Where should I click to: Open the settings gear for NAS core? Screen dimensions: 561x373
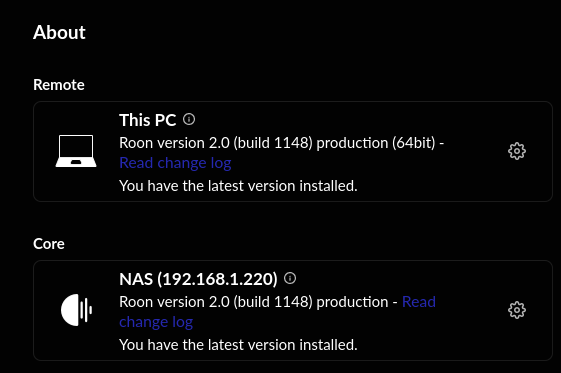(517, 310)
